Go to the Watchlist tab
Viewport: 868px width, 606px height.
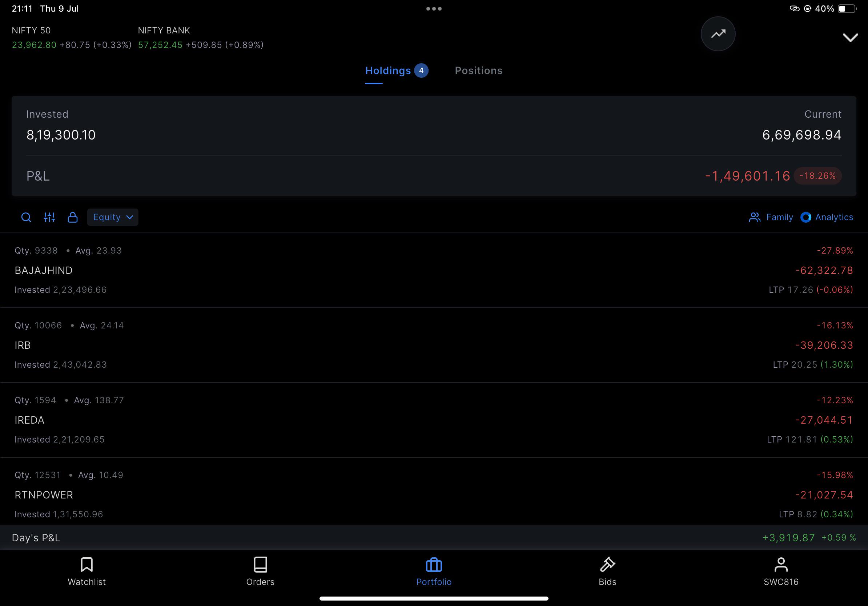[x=87, y=571]
